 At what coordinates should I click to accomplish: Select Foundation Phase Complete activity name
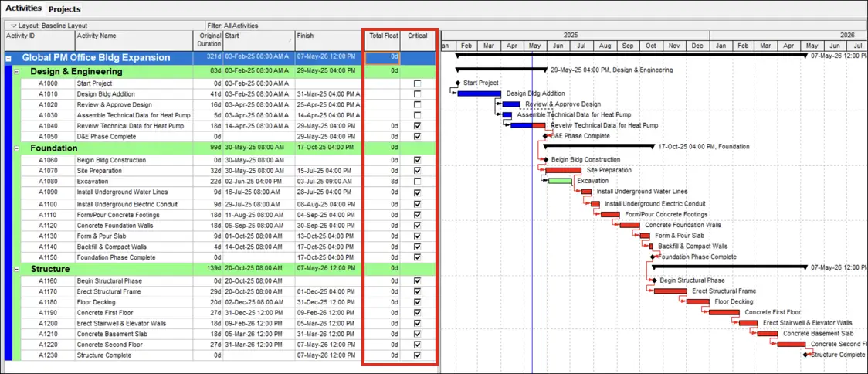117,257
